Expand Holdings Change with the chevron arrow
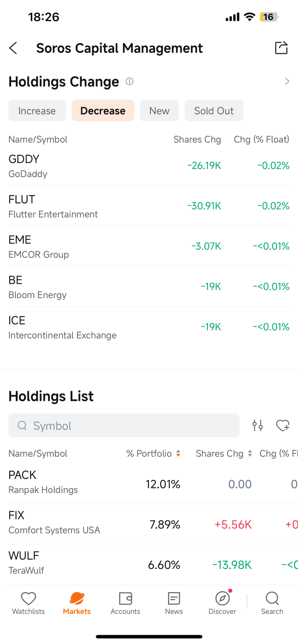 tap(287, 82)
